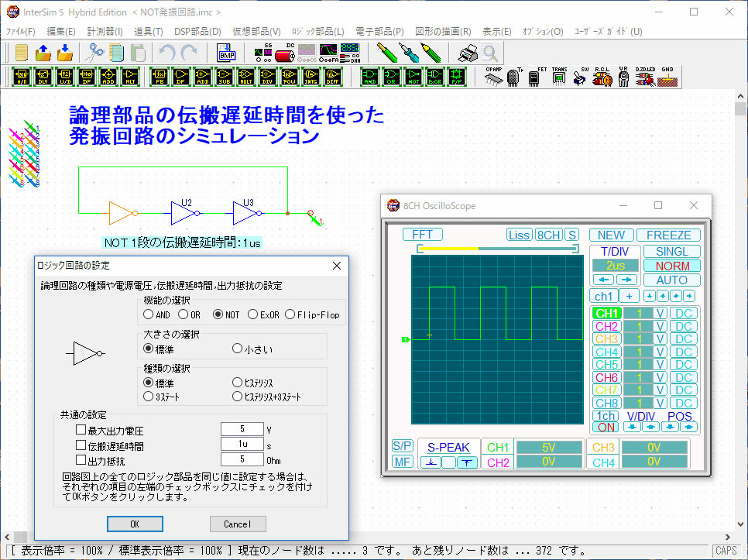748x560 pixels.
Task: Open the ファイル(F) menu
Action: (20, 32)
